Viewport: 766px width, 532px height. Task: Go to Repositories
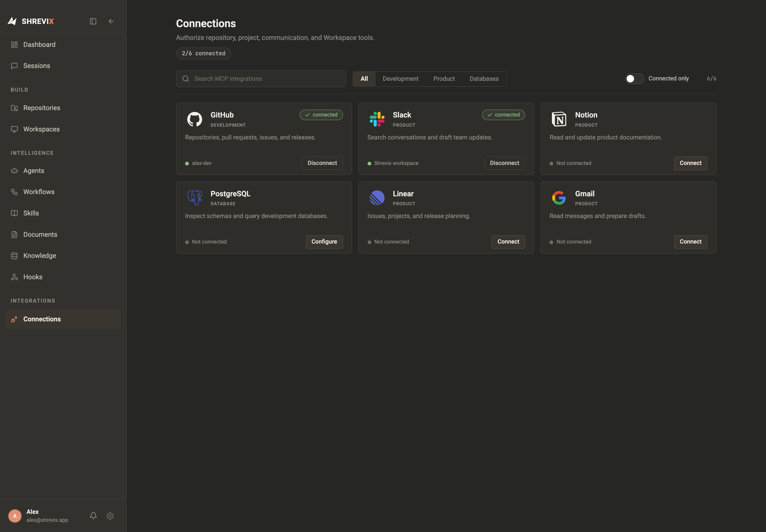coord(63,108)
